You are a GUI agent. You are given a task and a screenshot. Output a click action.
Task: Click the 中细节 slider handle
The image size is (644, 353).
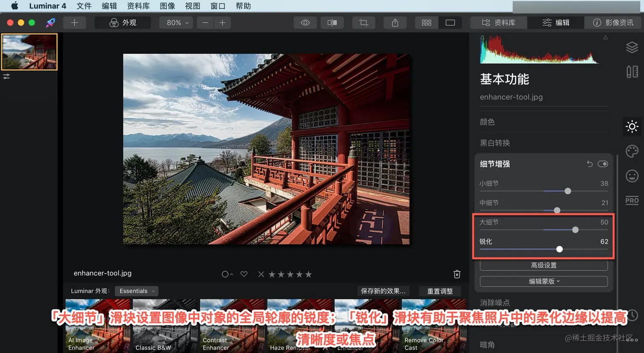[x=557, y=210]
